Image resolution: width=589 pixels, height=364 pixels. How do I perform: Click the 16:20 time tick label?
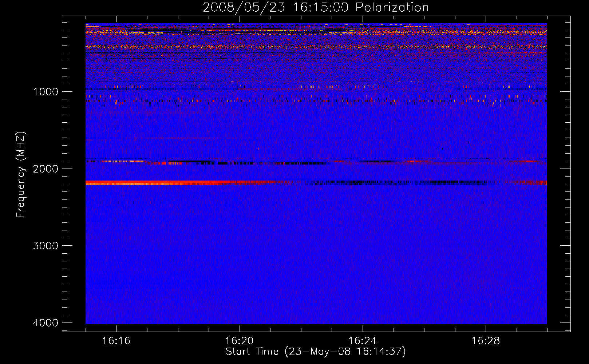click(240, 341)
